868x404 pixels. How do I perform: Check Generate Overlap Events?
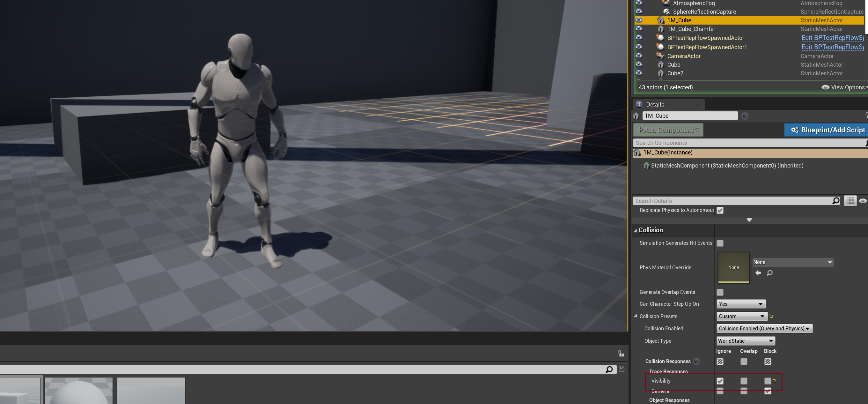click(x=720, y=292)
